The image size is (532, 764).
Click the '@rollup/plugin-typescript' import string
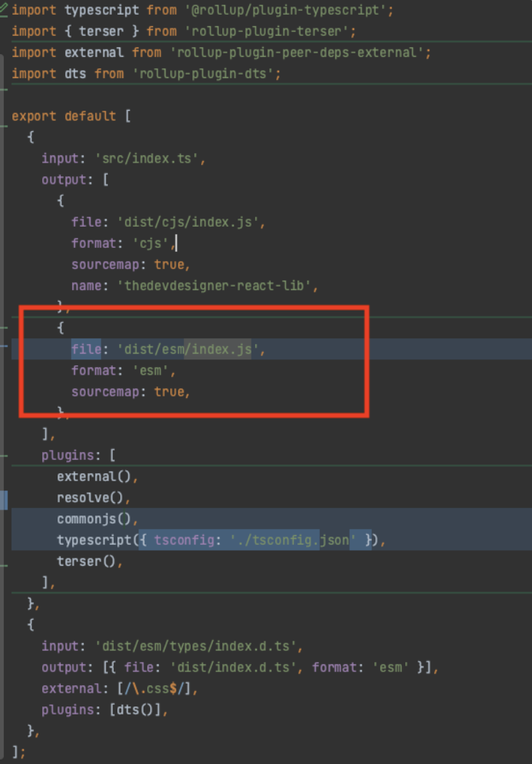coord(286,10)
